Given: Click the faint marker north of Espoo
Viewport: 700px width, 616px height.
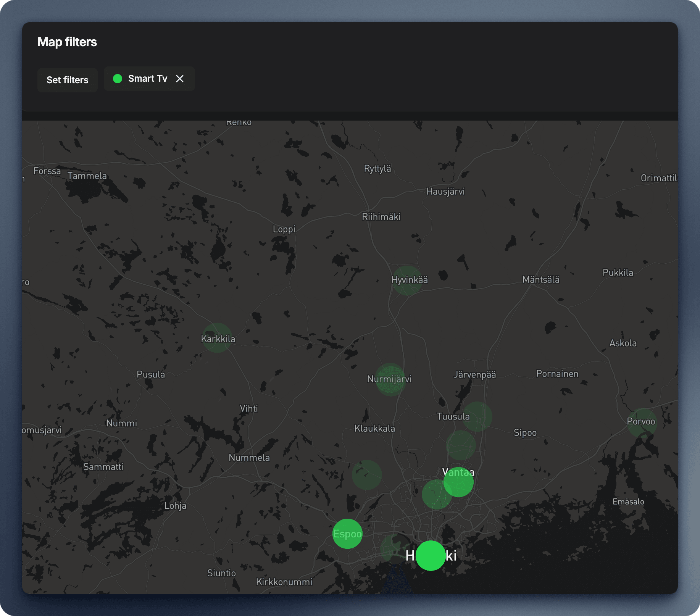Looking at the screenshot, I should click(x=366, y=475).
